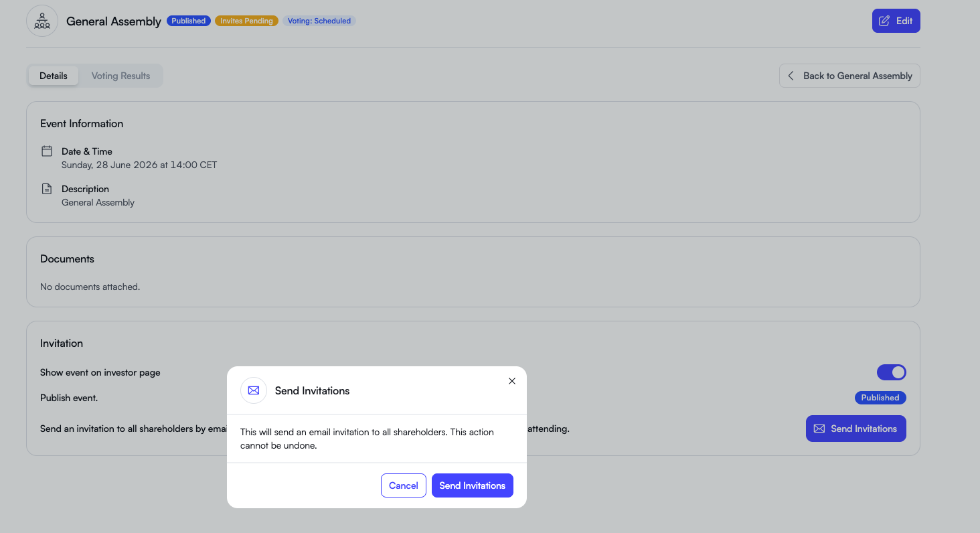This screenshot has width=980, height=533.
Task: Click the Description label
Action: 85,189
